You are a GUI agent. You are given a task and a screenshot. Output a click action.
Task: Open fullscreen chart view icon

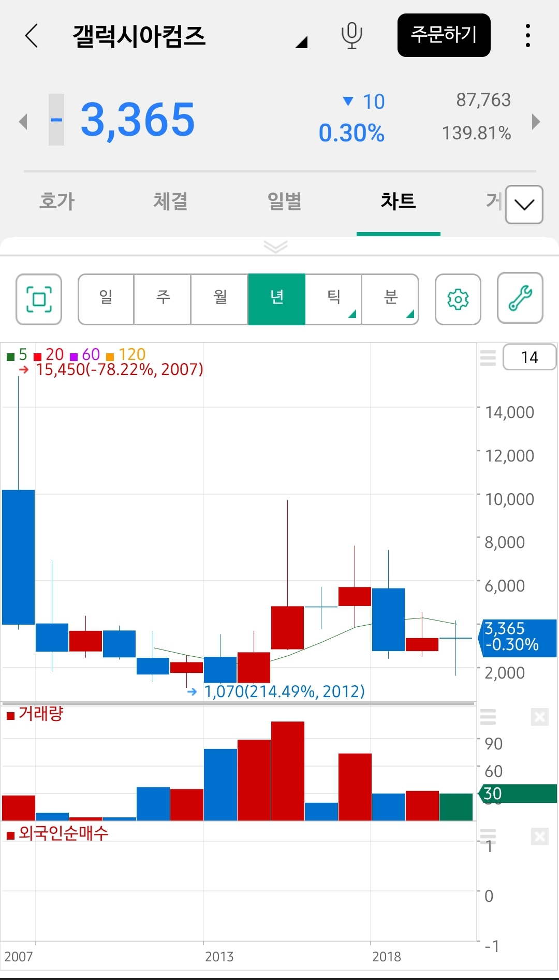pyautogui.click(x=39, y=299)
